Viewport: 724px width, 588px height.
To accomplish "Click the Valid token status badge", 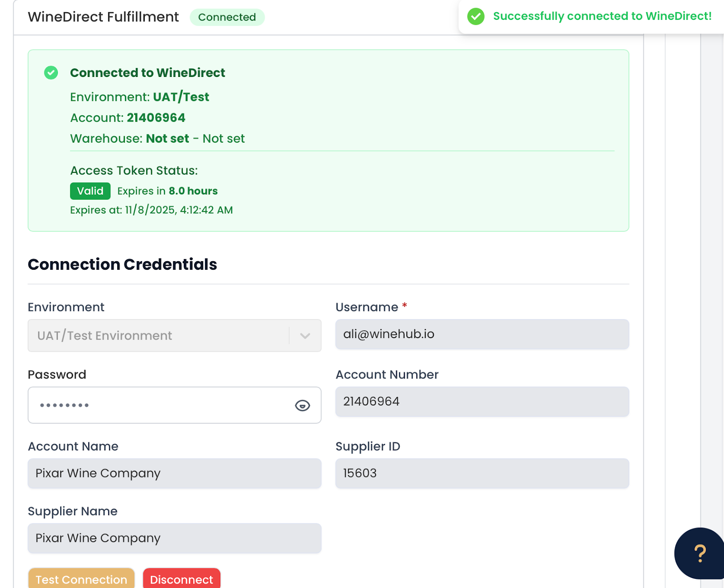I will point(90,191).
